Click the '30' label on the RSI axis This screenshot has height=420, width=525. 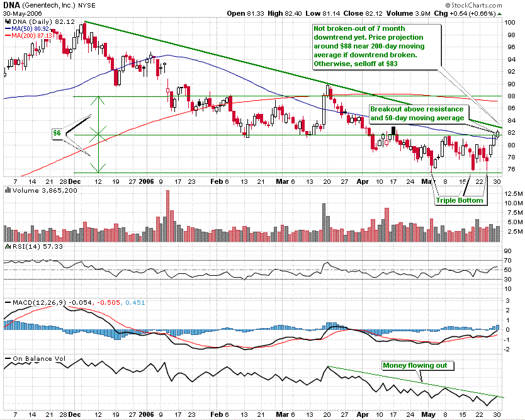(508, 280)
